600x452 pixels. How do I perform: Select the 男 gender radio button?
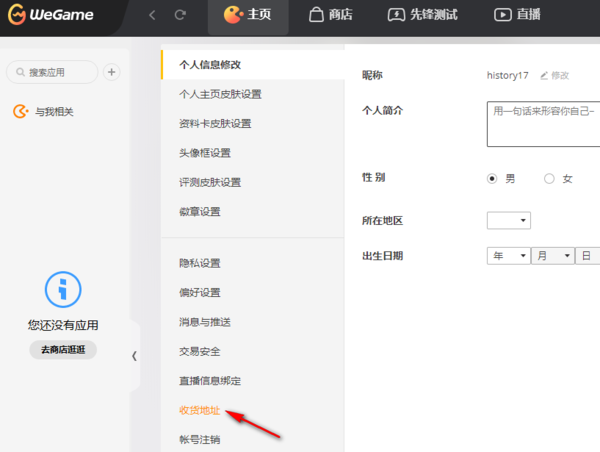(x=492, y=179)
